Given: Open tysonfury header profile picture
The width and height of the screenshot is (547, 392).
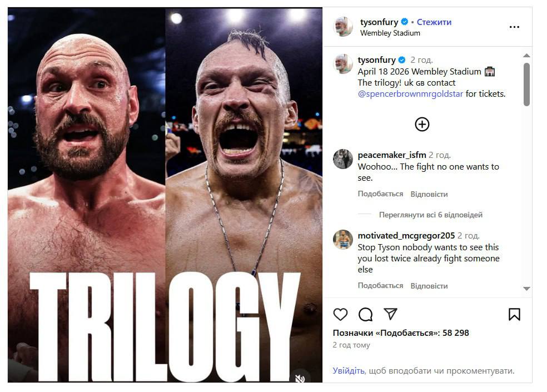Looking at the screenshot, I should click(343, 27).
